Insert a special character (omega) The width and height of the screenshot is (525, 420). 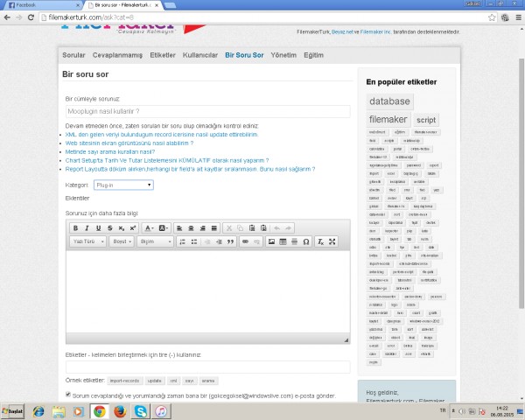click(x=306, y=241)
